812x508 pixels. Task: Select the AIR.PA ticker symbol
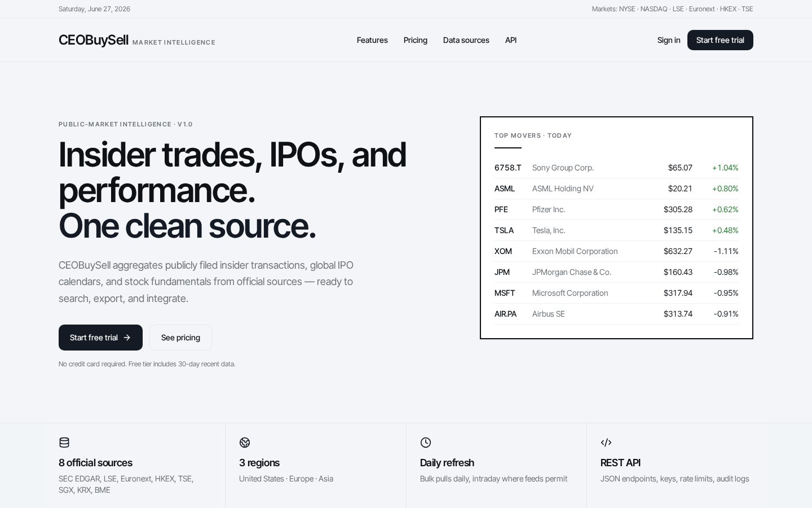(x=505, y=314)
